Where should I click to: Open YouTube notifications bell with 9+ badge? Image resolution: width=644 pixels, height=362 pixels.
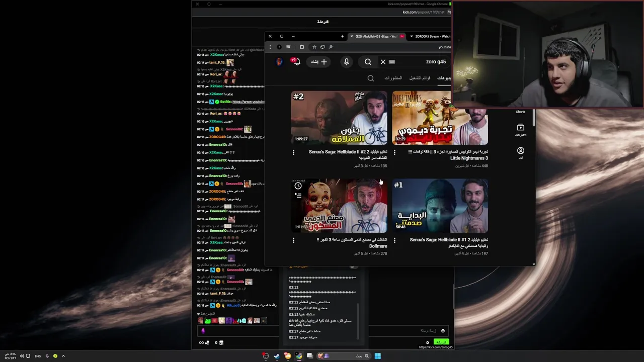295,61
